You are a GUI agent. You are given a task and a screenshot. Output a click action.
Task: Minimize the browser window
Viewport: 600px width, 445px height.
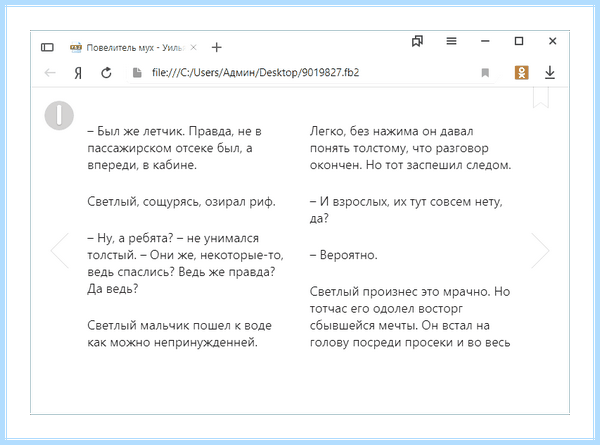(x=485, y=41)
